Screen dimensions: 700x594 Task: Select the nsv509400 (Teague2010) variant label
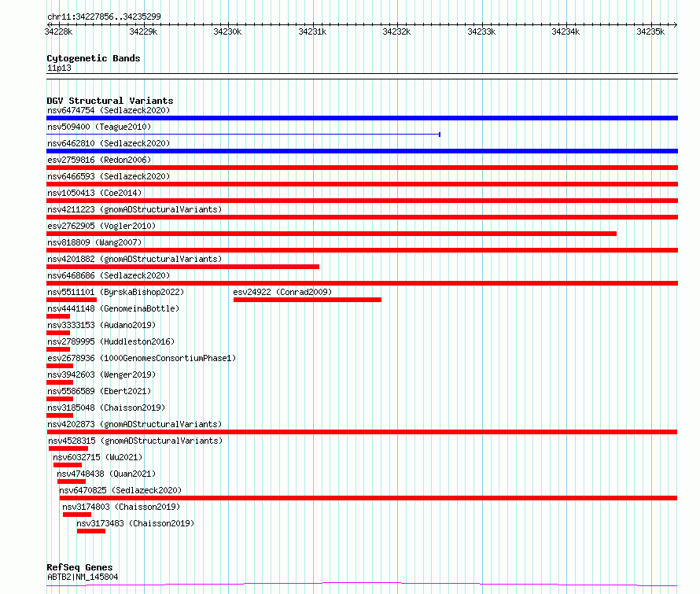coord(99,127)
